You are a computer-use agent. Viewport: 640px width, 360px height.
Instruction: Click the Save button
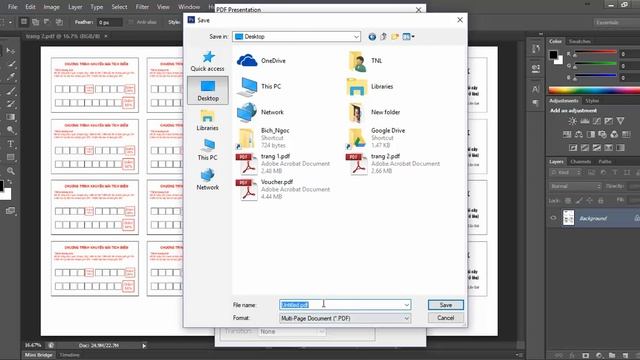pyautogui.click(x=446, y=305)
